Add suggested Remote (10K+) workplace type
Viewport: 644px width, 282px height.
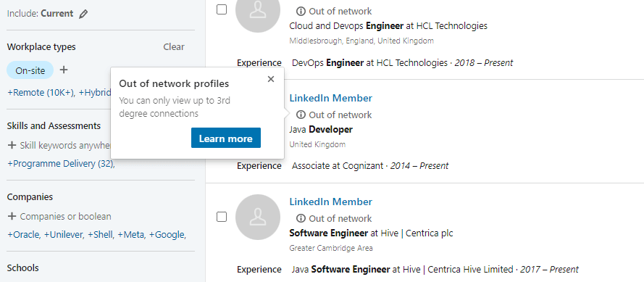pos(41,93)
